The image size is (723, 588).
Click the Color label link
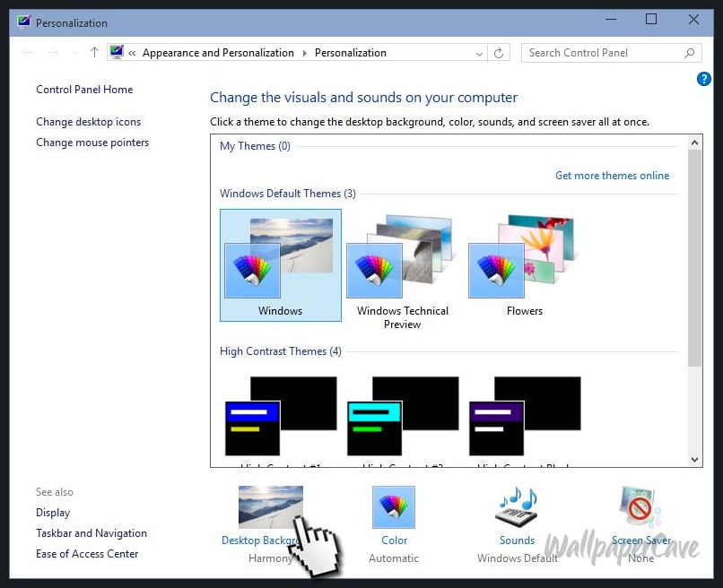coord(394,540)
